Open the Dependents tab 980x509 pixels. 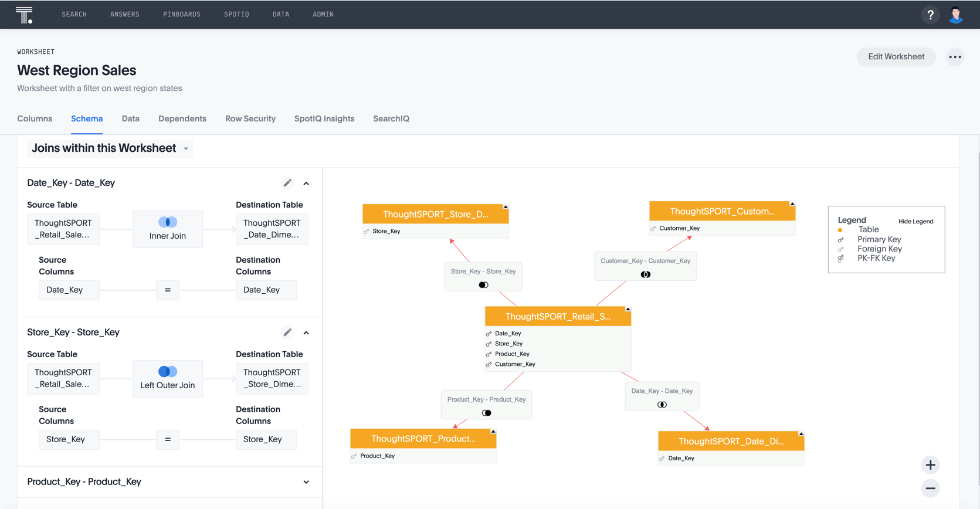coord(182,118)
